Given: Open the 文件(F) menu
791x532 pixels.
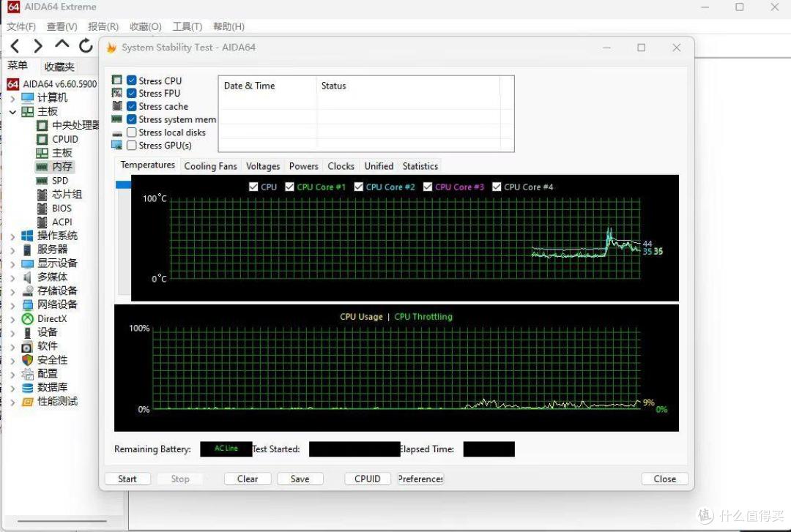Looking at the screenshot, I should pos(21,26).
